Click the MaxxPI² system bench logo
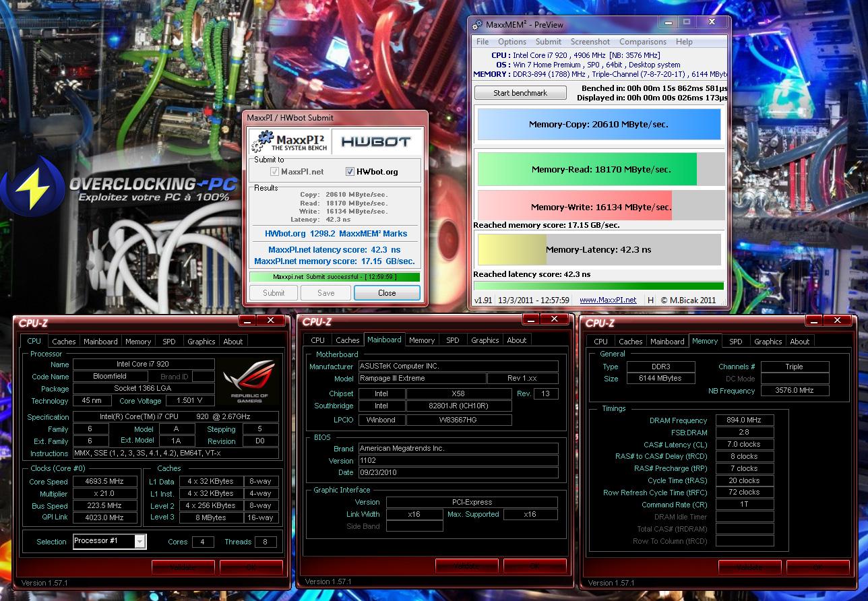Screen dimensions: 868x601 click(290, 141)
